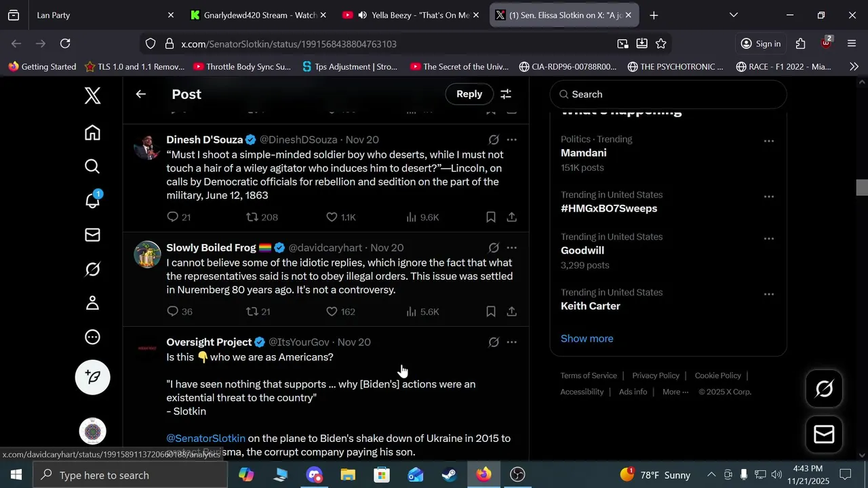The image size is (868, 488).
Task: Open more options on Dinesh D'Souza post
Action: point(512,140)
